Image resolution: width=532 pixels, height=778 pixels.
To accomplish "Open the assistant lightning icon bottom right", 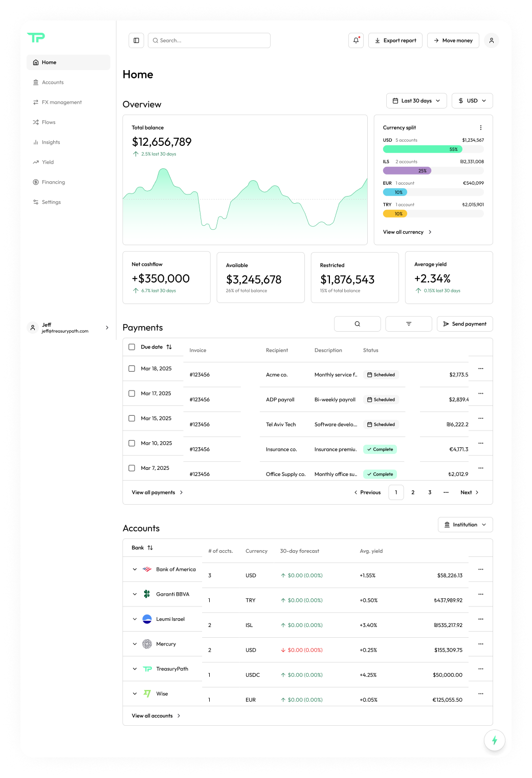I will (x=494, y=740).
